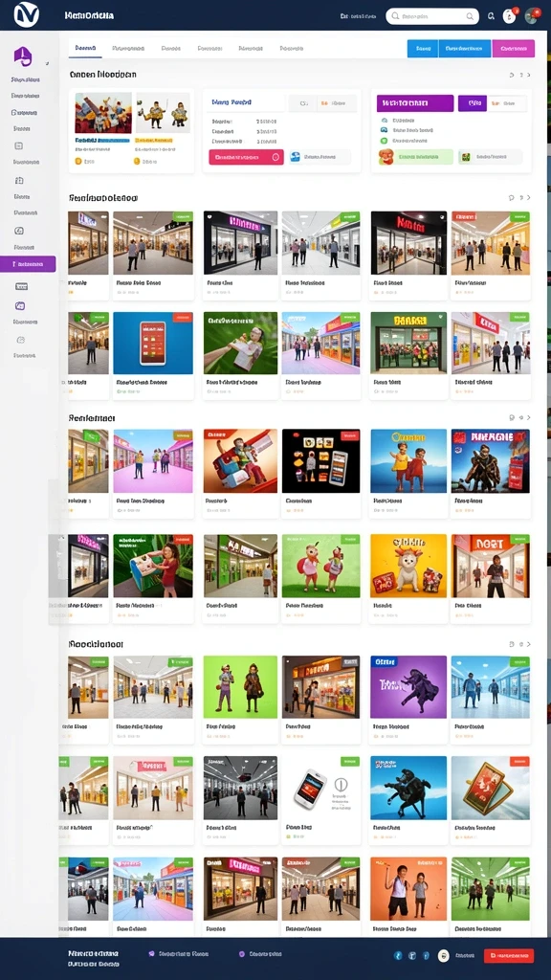Click the white NV logo in the header
Screen dimensions: 551x980
pos(27,14)
